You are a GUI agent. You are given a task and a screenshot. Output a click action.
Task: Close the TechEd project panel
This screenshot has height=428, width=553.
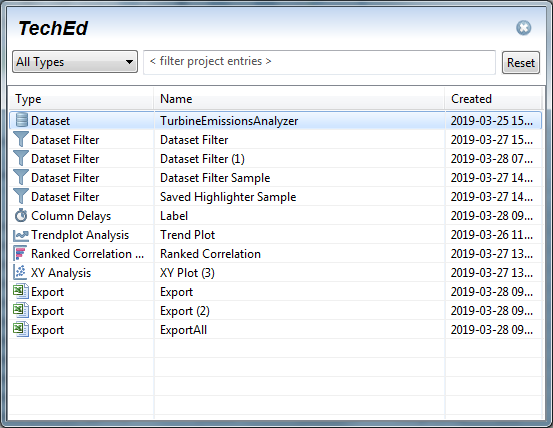523,27
